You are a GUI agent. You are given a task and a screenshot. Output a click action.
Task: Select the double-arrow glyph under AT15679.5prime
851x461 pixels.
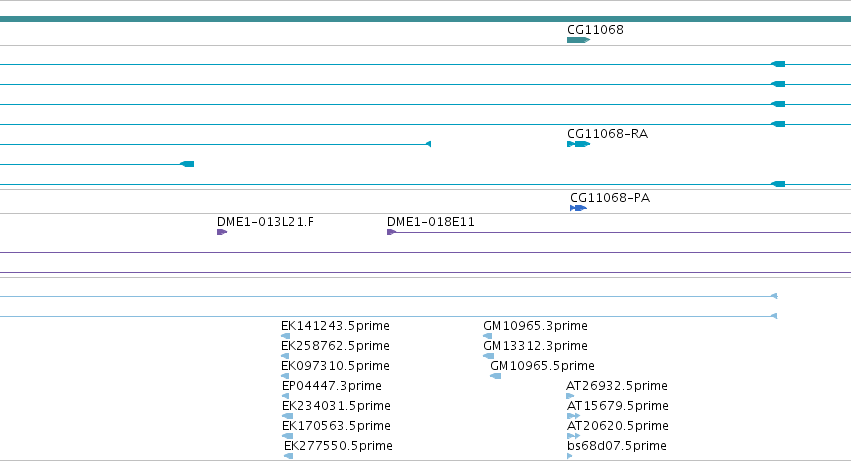coord(574,416)
